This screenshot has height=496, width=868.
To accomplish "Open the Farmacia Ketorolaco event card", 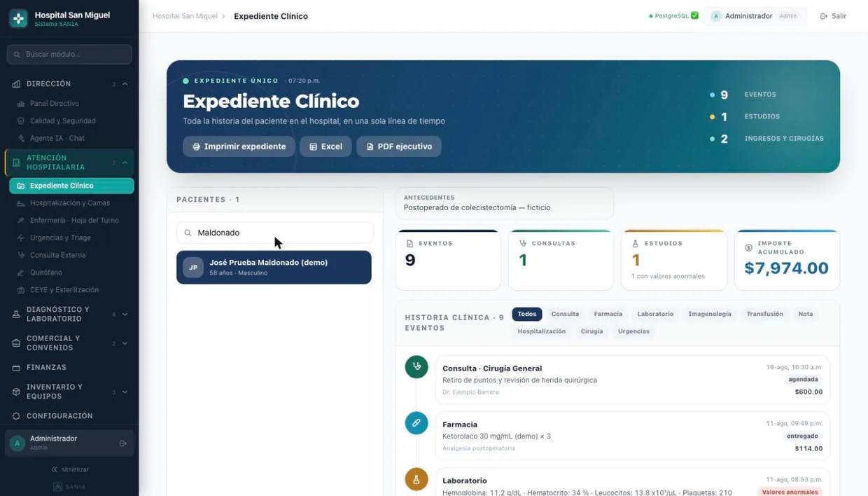I will [633, 436].
